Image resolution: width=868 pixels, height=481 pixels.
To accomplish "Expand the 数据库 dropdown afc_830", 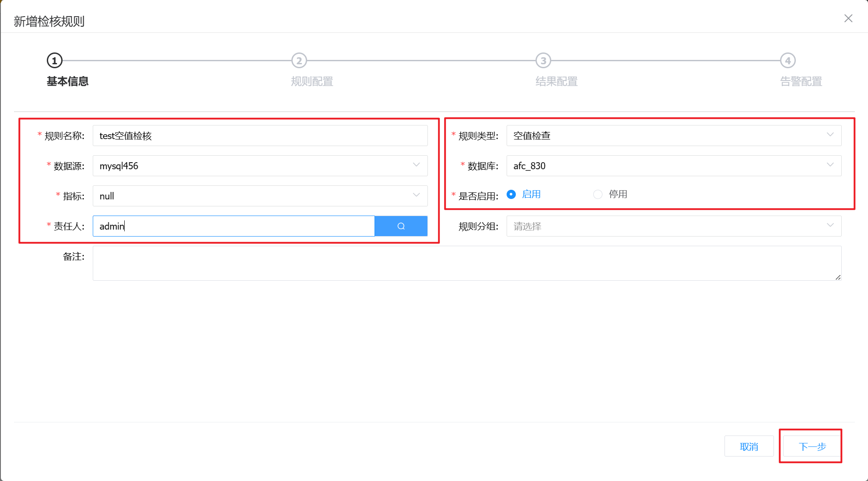I will [x=674, y=166].
